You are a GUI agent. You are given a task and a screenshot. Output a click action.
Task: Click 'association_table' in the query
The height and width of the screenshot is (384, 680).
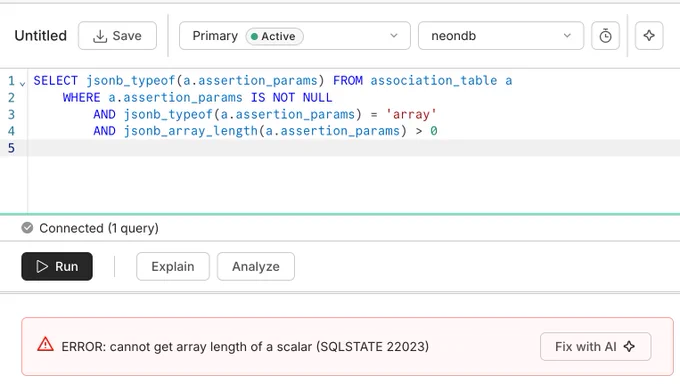point(434,80)
